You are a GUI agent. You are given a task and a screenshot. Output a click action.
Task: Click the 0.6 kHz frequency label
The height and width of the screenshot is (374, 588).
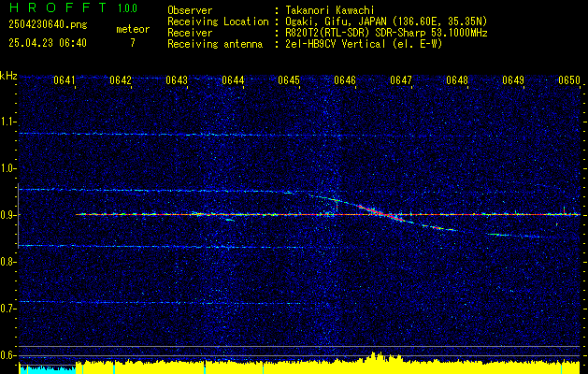tap(8, 355)
